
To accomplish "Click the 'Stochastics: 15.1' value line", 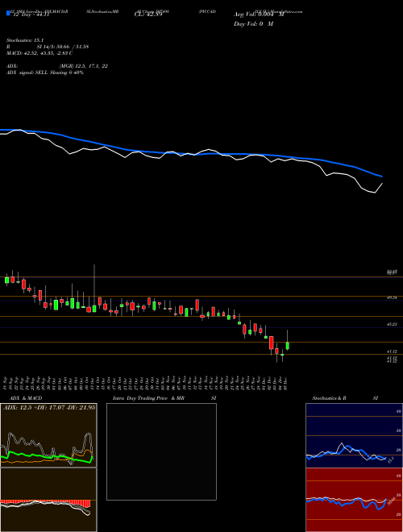I will pos(25,40).
